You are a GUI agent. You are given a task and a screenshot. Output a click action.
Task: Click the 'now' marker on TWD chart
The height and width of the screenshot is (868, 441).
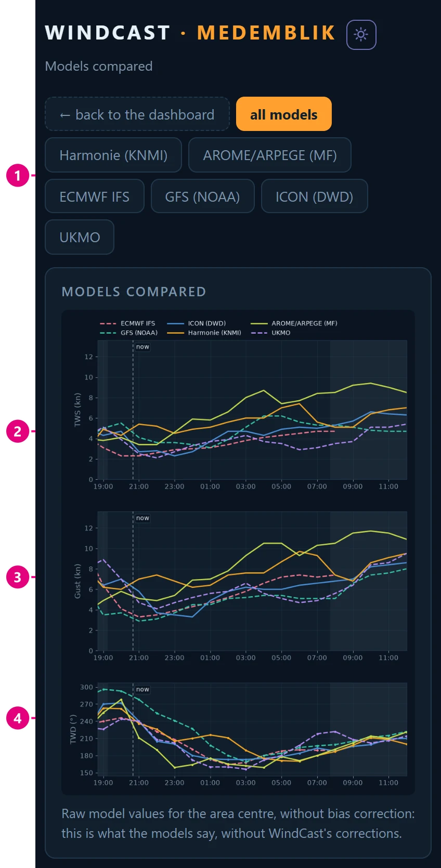click(x=142, y=690)
